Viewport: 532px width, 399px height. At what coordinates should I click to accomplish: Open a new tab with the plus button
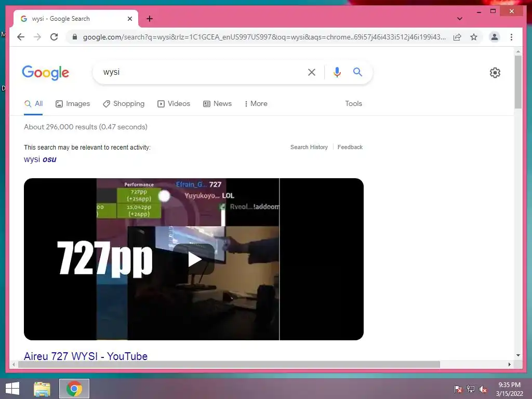149,19
